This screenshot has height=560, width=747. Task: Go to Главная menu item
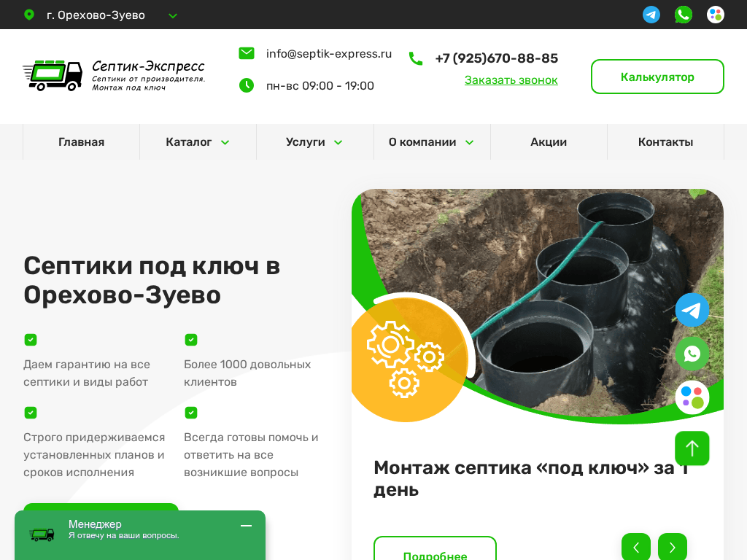(82, 142)
